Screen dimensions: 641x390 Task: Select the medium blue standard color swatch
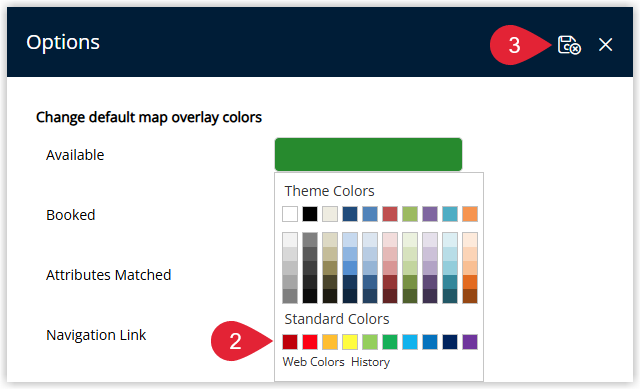point(430,342)
